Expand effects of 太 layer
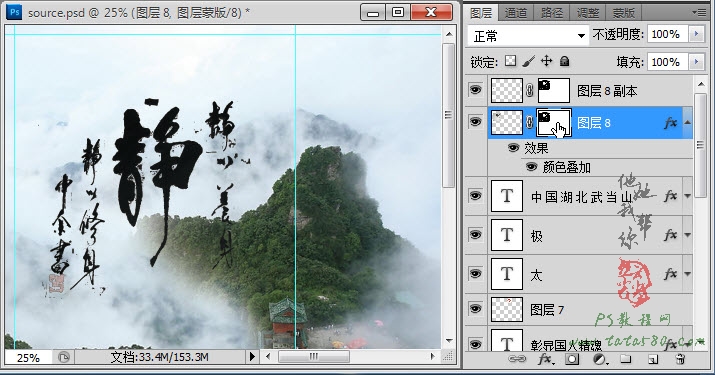 (687, 274)
